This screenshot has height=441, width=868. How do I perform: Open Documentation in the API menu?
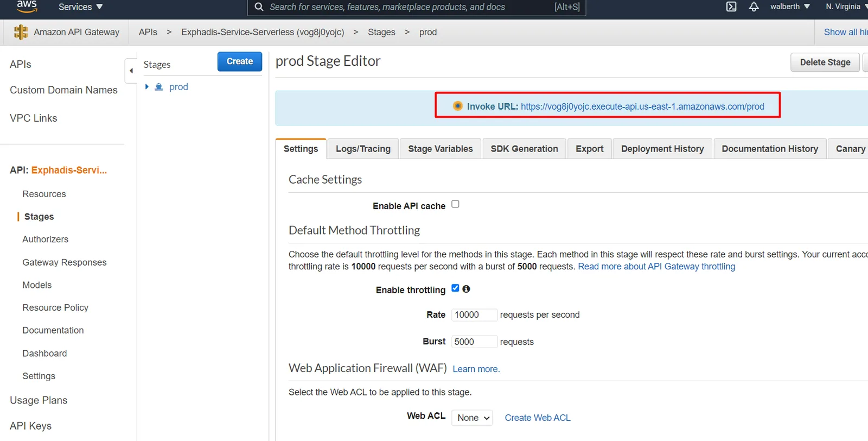point(53,330)
